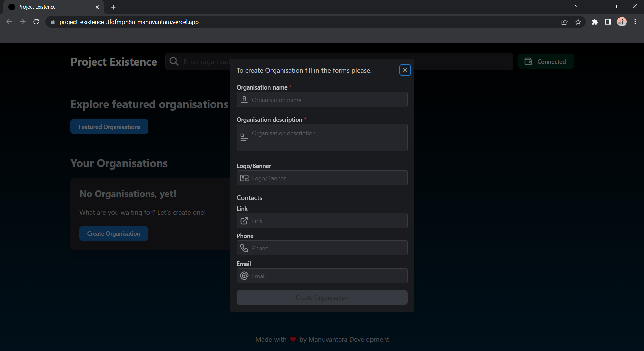
Task: Click the 'Explore featured organisations' heading
Action: (149, 104)
